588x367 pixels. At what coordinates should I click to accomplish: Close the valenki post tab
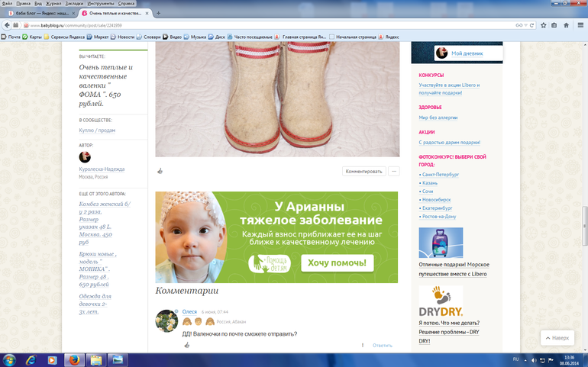point(147,13)
